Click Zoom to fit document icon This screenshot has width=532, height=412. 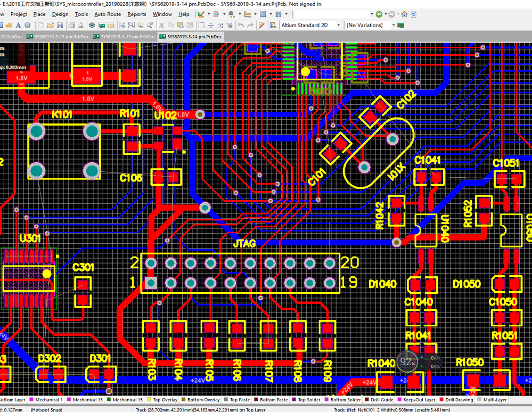coord(122,25)
